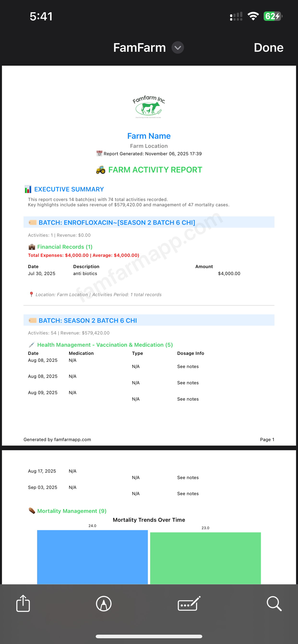Click the red location pin icon

click(x=31, y=294)
